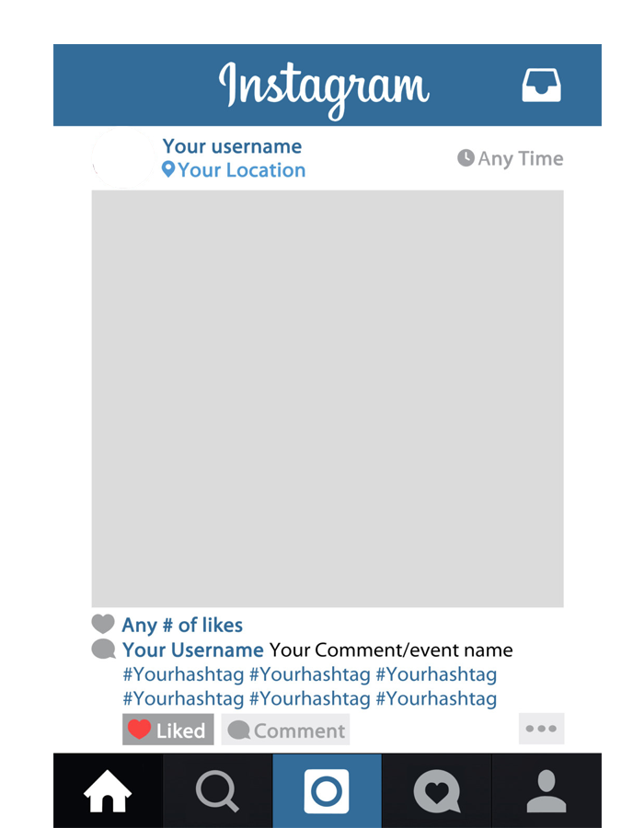This screenshot has height=828, width=644.
Task: Click the location pin icon
Action: pyautogui.click(x=167, y=169)
